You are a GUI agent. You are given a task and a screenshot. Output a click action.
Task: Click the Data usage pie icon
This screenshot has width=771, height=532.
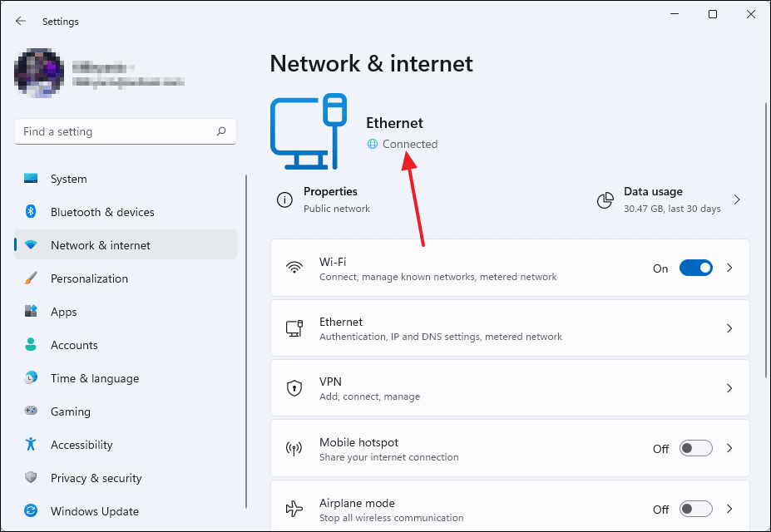click(x=605, y=199)
